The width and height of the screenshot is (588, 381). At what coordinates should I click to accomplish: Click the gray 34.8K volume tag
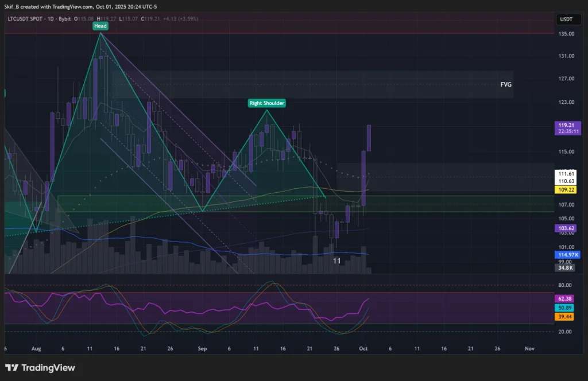tap(566, 267)
